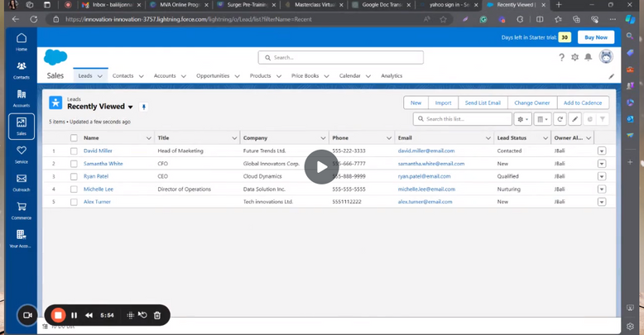Play the video with center play button
This screenshot has height=335, width=644.
click(322, 167)
